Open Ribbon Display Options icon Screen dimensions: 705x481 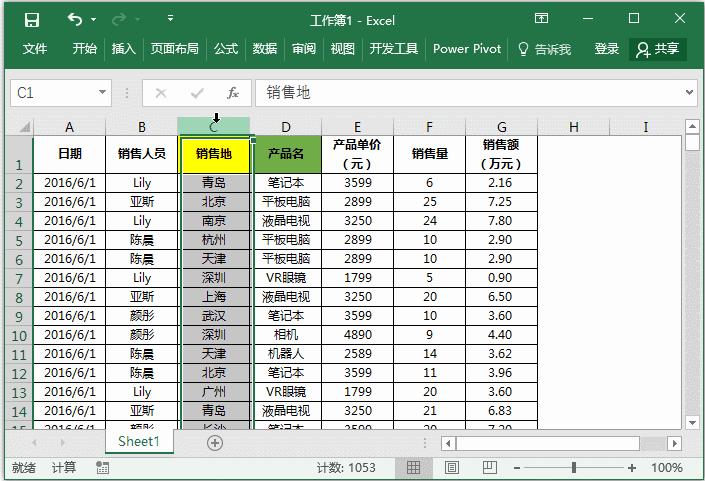click(x=541, y=18)
